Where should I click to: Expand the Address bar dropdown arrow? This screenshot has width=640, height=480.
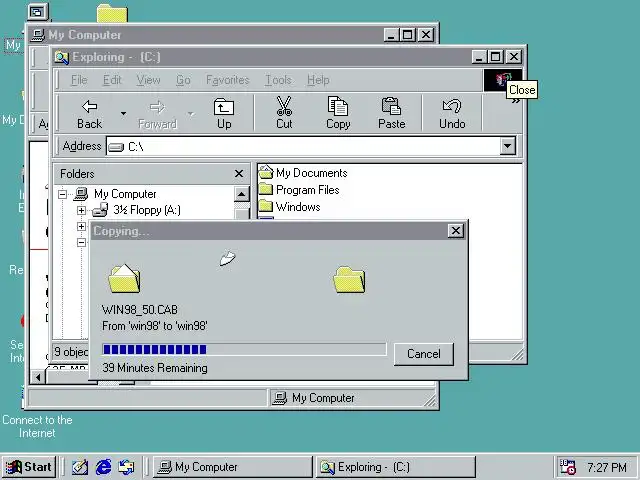pyautogui.click(x=508, y=146)
